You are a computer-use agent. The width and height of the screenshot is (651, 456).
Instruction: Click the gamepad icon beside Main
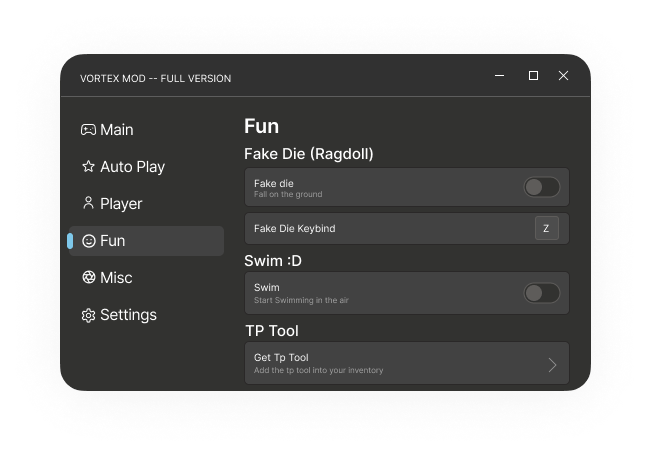[x=88, y=130]
